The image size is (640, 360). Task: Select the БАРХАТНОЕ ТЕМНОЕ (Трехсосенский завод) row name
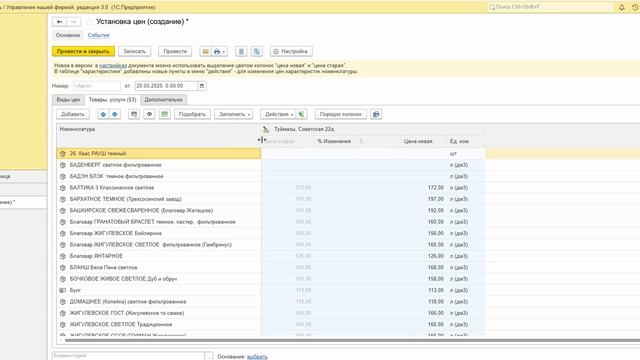tap(126, 199)
